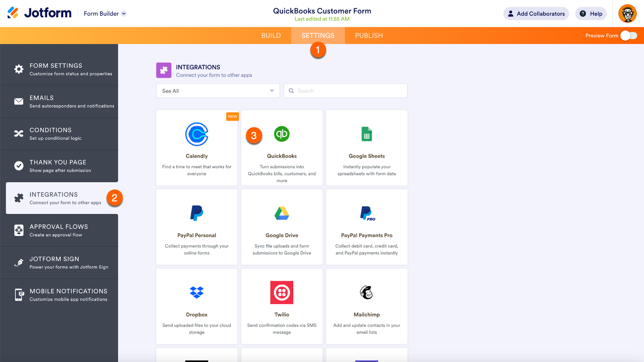Viewport: 644px width, 362px height.
Task: Click the PayPal Payments Pro logo
Action: (367, 213)
